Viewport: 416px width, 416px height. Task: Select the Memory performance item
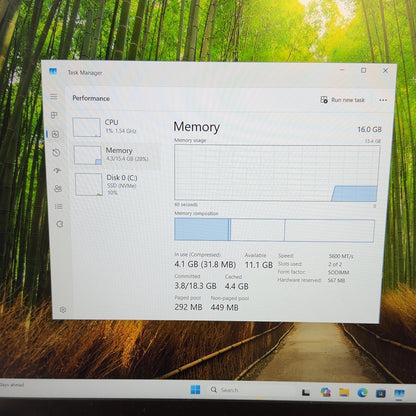tap(116, 155)
